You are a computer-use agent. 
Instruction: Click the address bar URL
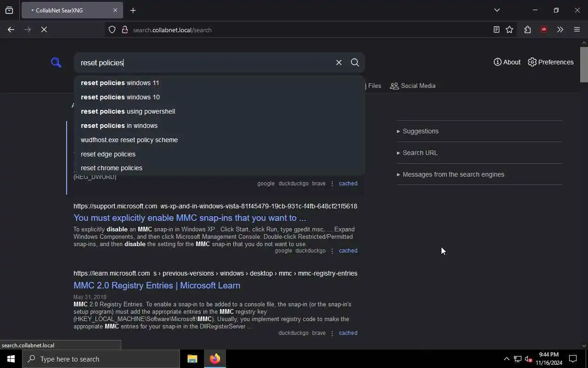pos(172,30)
